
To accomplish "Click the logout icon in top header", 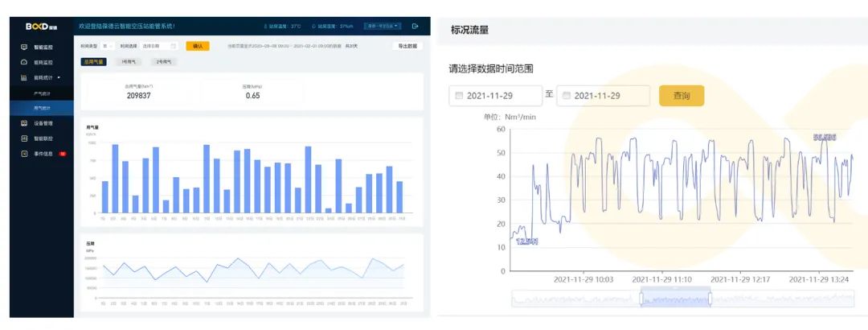I will tap(415, 26).
